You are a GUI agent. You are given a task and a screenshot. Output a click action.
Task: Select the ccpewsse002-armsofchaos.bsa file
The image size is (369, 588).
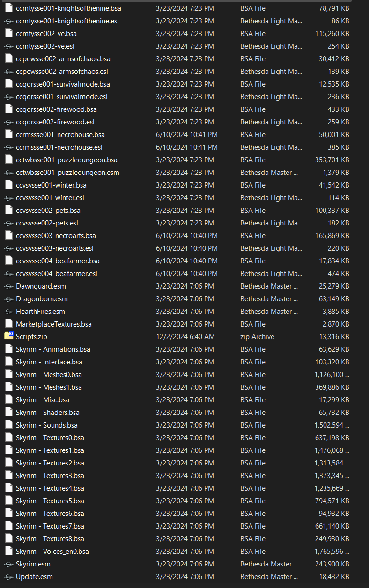[x=63, y=58]
